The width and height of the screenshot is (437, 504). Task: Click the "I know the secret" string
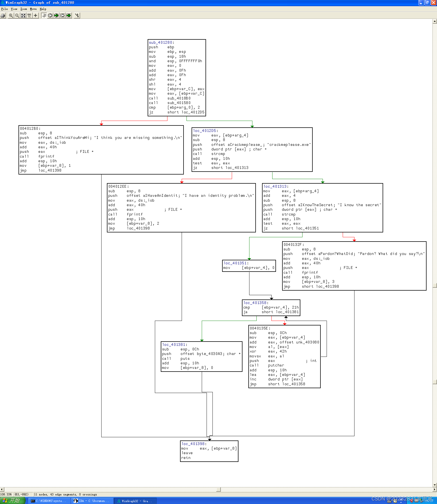(x=359, y=205)
